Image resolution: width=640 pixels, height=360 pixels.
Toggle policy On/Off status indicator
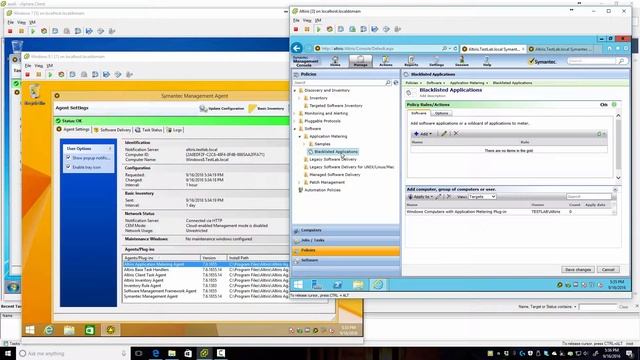[614, 105]
